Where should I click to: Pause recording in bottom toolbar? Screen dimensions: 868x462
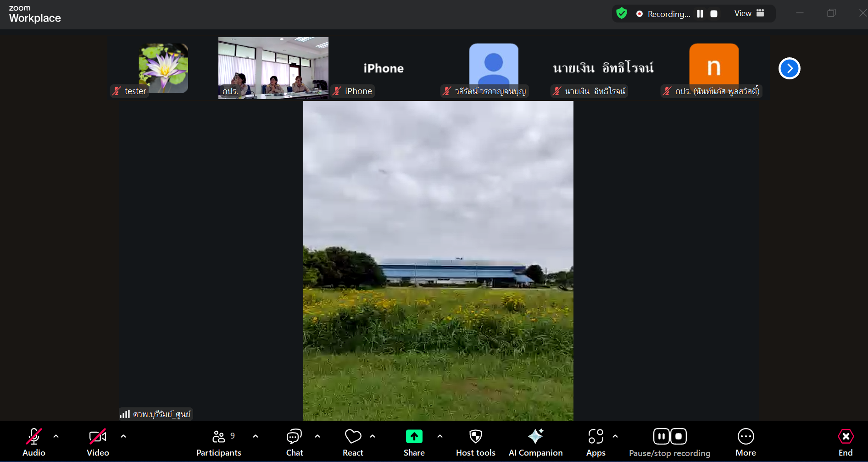[661, 436]
